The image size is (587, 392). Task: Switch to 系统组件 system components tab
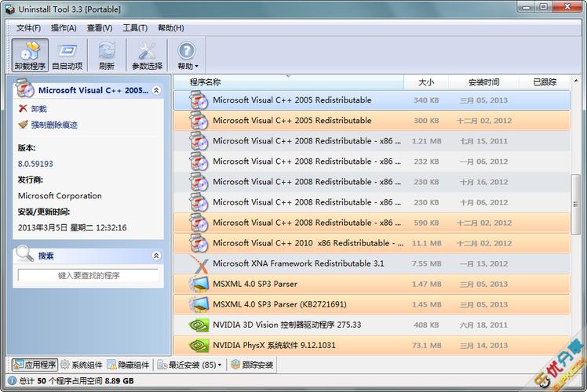pyautogui.click(x=82, y=365)
